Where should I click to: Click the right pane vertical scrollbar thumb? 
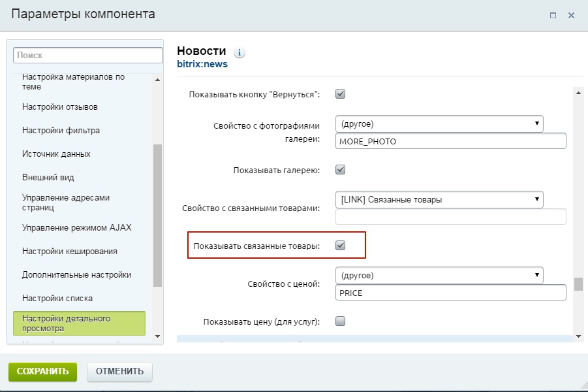click(x=578, y=284)
